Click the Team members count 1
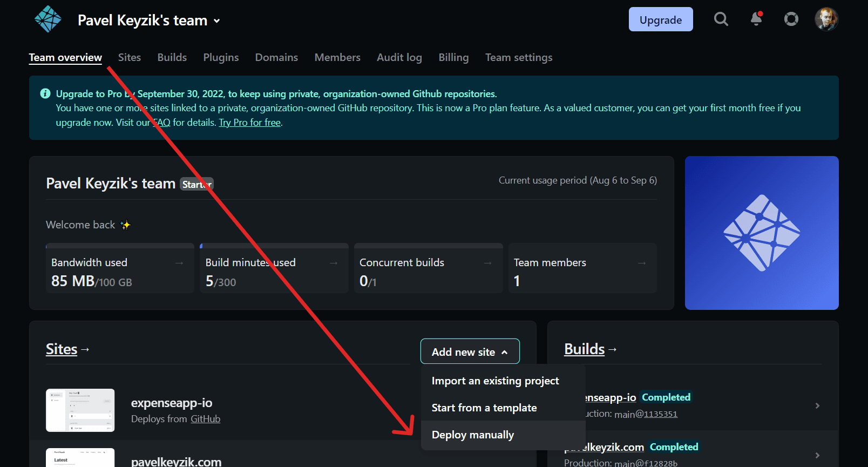Viewport: 868px width, 467px height. click(517, 281)
